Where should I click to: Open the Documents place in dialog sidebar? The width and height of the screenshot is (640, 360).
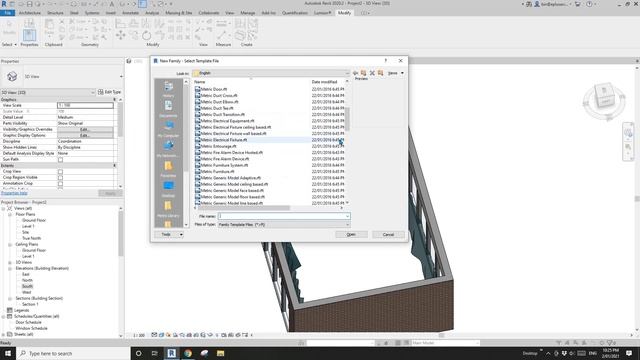click(168, 109)
